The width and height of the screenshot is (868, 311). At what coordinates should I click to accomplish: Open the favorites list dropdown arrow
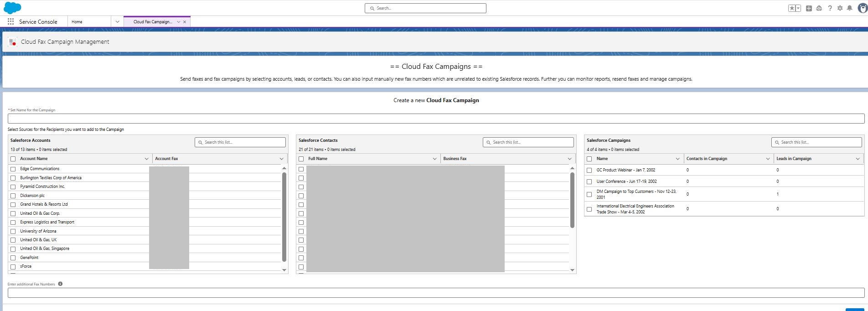click(798, 8)
